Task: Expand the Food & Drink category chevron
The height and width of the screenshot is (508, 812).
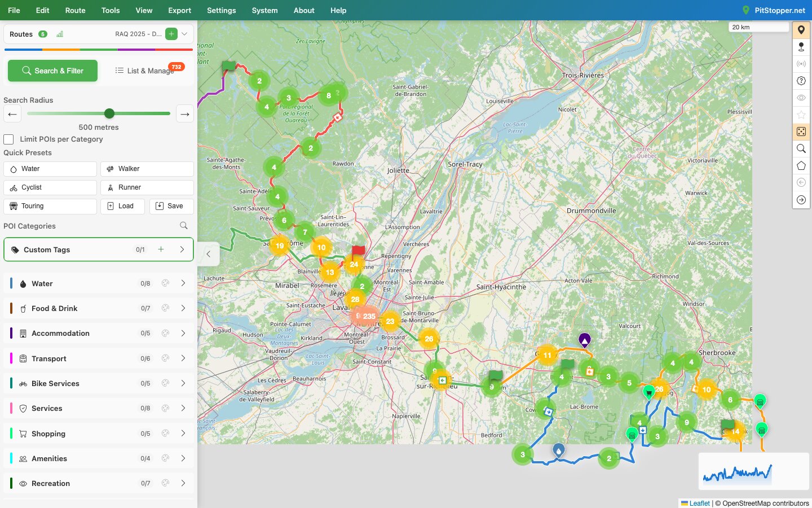Action: coord(183,308)
